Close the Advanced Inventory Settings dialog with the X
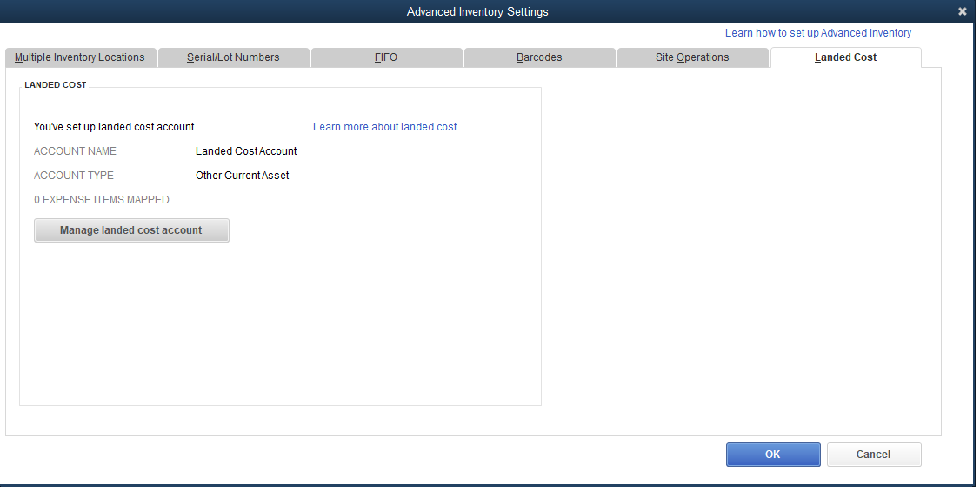 pos(962,11)
